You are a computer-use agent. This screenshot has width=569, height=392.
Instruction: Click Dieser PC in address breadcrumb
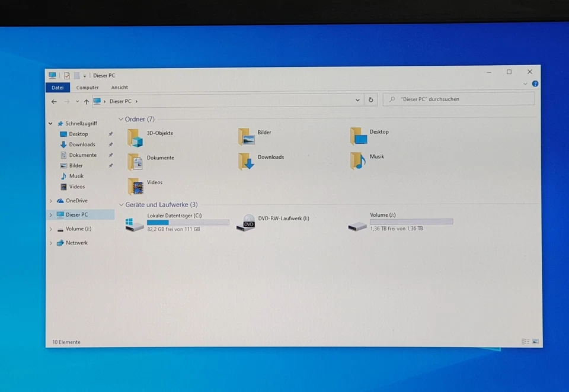coord(120,101)
